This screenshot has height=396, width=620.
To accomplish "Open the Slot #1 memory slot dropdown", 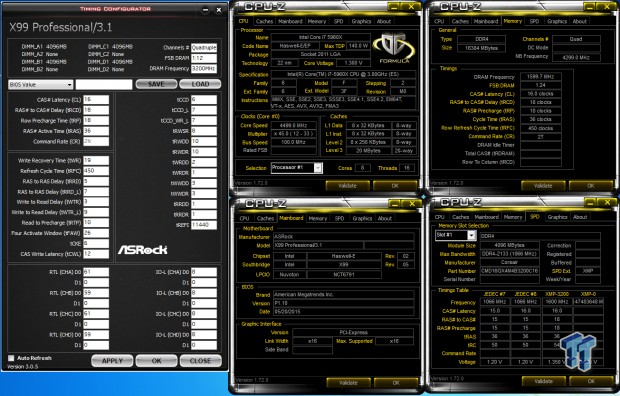I will click(455, 235).
